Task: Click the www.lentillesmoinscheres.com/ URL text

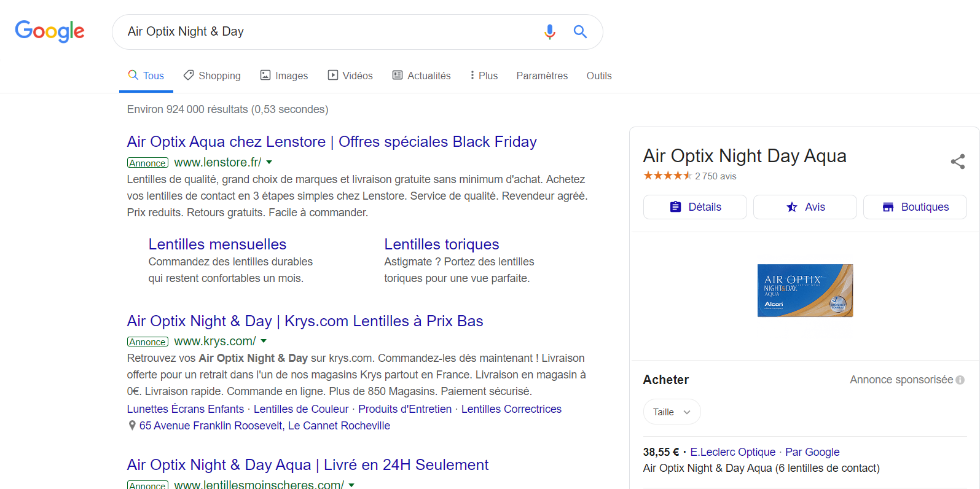Action: pyautogui.click(x=259, y=484)
